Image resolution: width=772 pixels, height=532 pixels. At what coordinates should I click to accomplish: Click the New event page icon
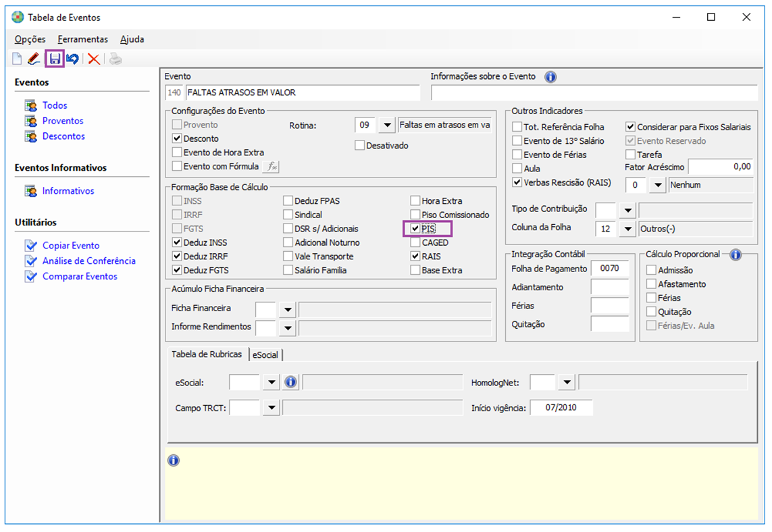[x=18, y=59]
